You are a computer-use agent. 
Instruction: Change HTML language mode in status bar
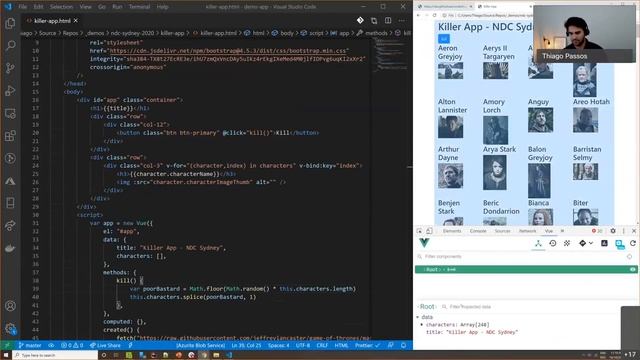(341, 345)
